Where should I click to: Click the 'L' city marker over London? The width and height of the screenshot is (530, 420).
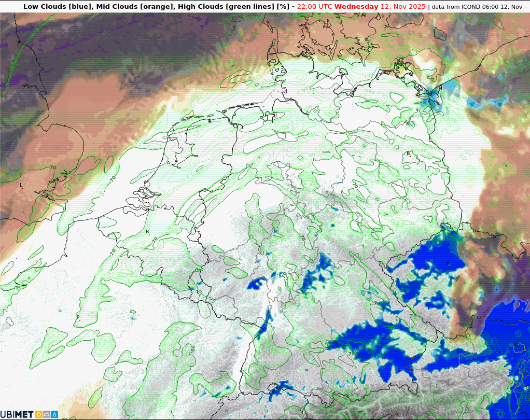tap(21, 185)
